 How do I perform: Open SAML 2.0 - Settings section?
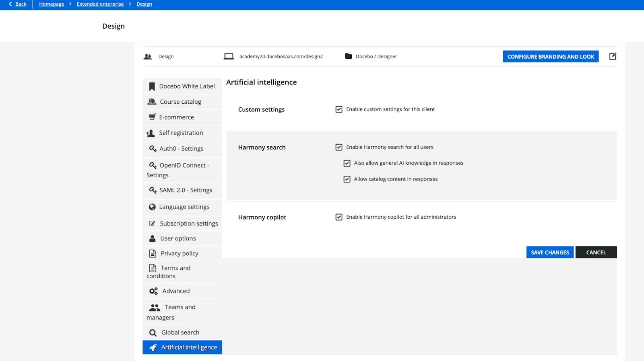point(186,190)
